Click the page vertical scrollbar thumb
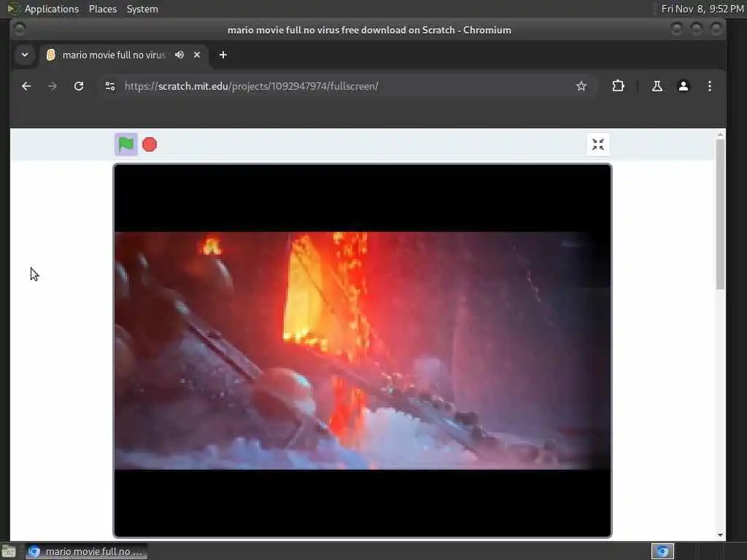747x560 pixels. [720, 214]
